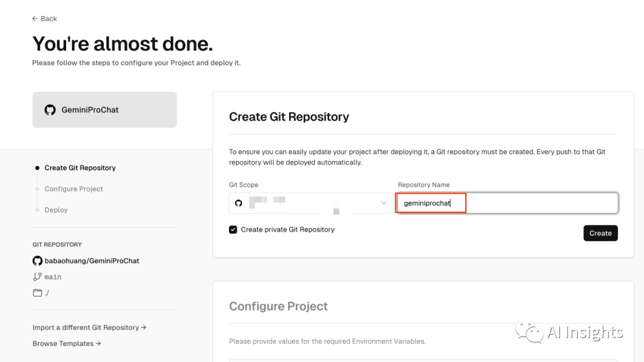Open the Browse Templates link
This screenshot has width=644, height=362.
pos(63,344)
